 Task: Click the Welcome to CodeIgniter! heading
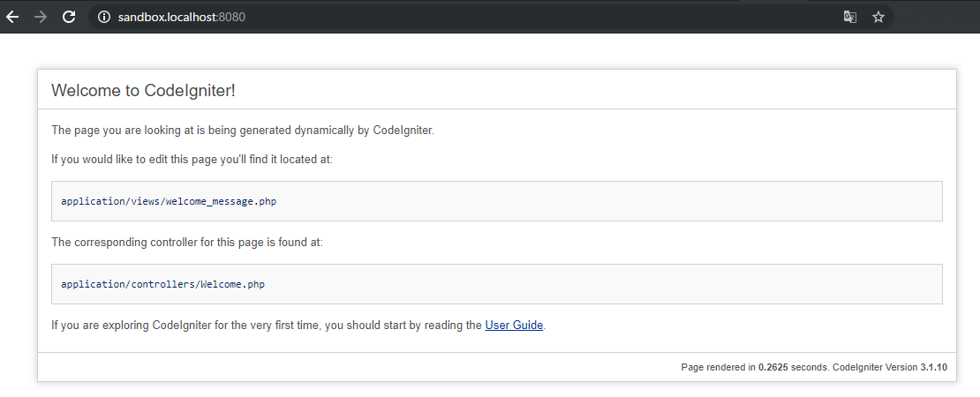pyautogui.click(x=143, y=90)
